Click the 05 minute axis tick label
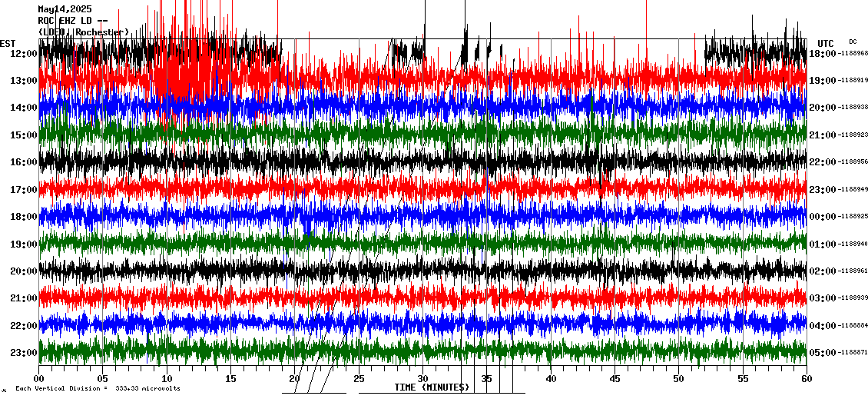This screenshot has height=399, width=868. click(103, 378)
